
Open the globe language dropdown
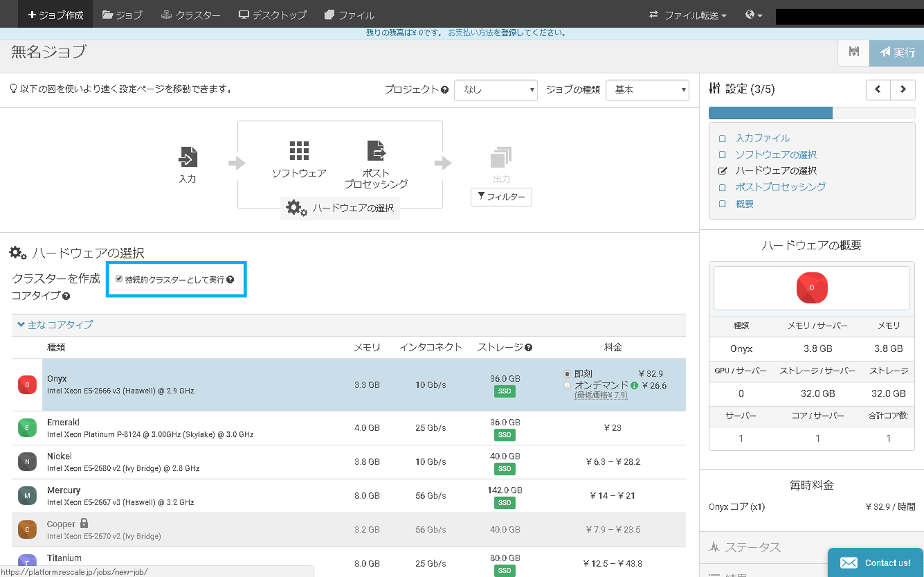[753, 15]
